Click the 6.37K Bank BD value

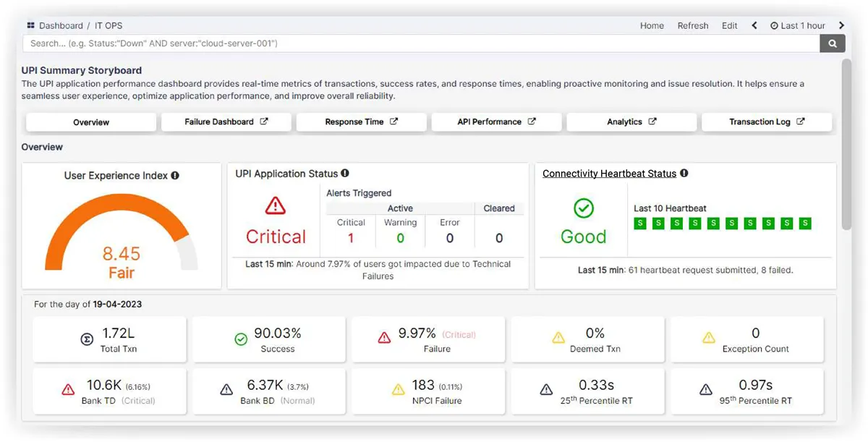click(265, 386)
